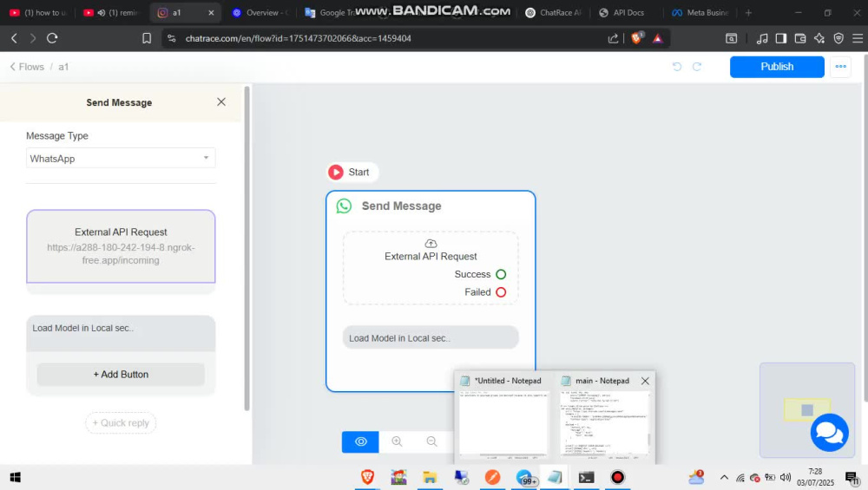Viewport: 868px width, 490px height.
Task: Go back using browser back arrow
Action: 15,38
